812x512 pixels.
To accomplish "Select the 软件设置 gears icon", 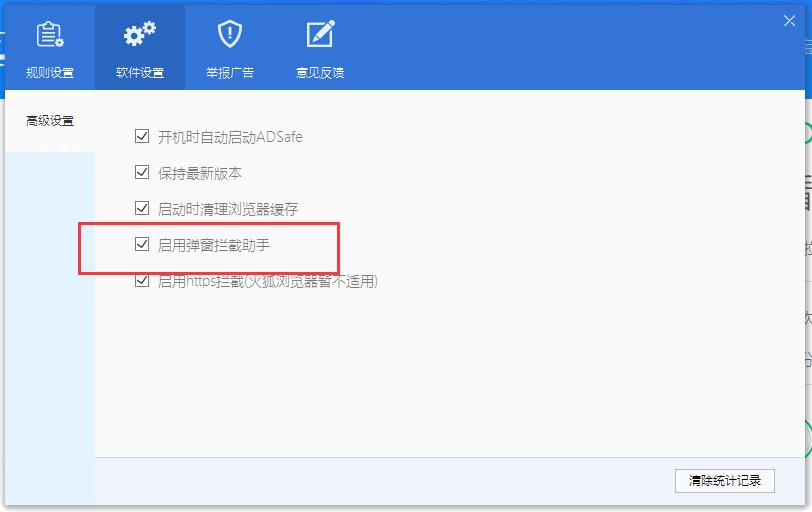I will pos(140,34).
